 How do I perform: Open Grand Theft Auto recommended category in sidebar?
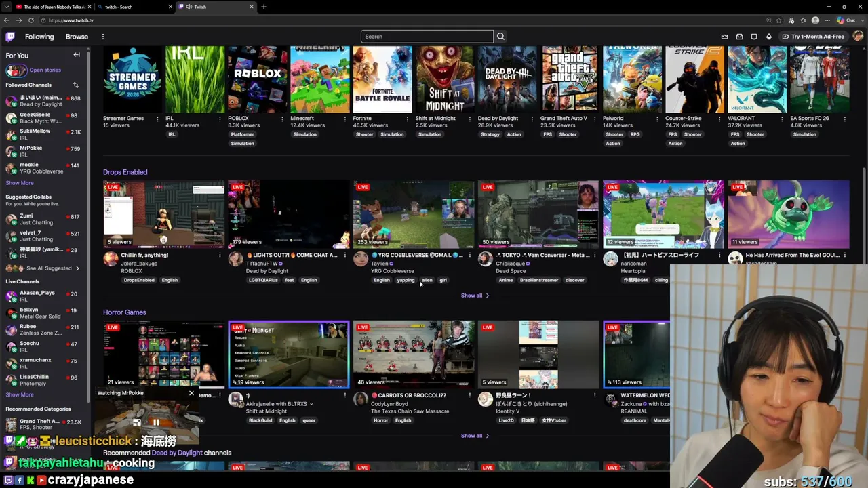[x=43, y=424]
